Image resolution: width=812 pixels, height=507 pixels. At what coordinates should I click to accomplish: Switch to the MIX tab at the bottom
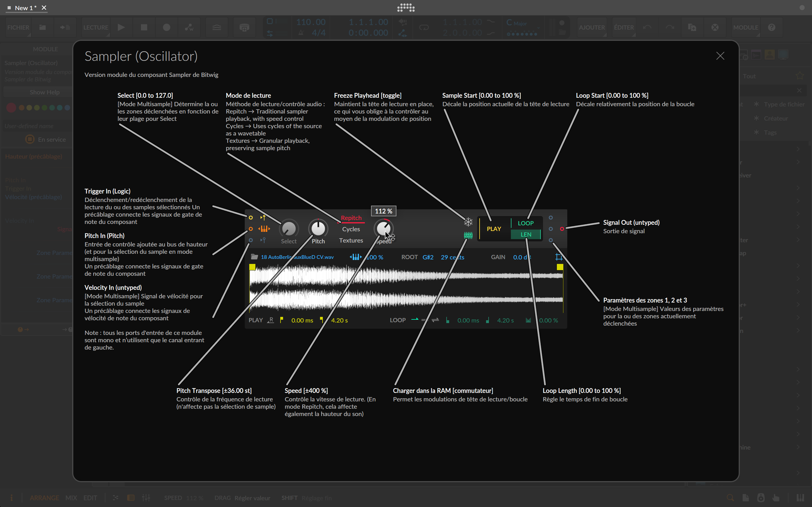71,498
